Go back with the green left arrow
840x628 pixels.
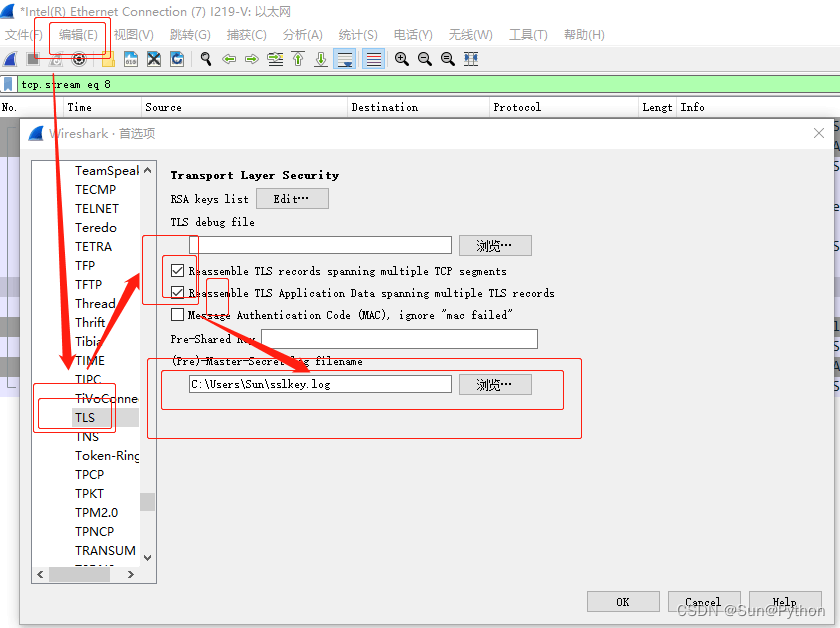[x=229, y=59]
